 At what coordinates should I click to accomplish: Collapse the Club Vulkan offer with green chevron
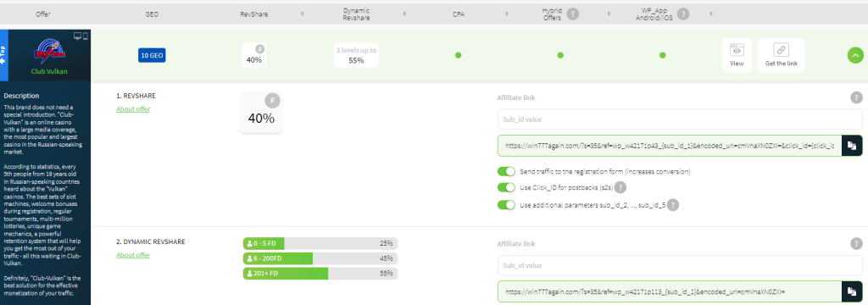pos(855,55)
